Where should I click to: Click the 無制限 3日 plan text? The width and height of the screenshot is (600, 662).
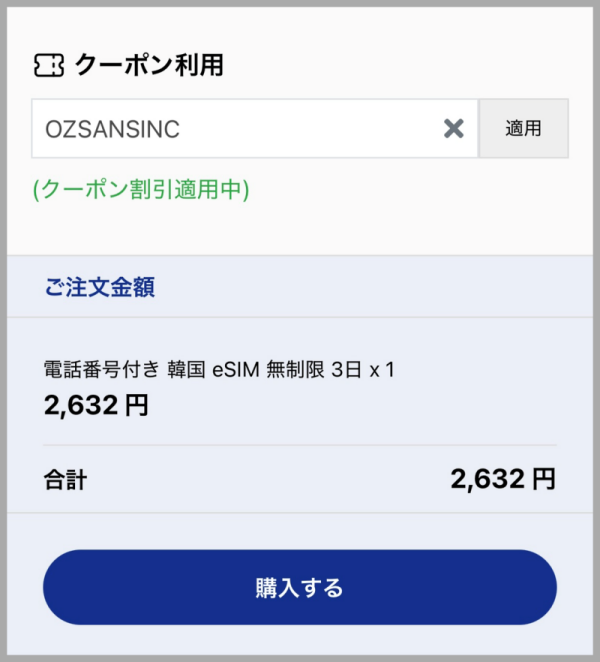[x=314, y=369]
